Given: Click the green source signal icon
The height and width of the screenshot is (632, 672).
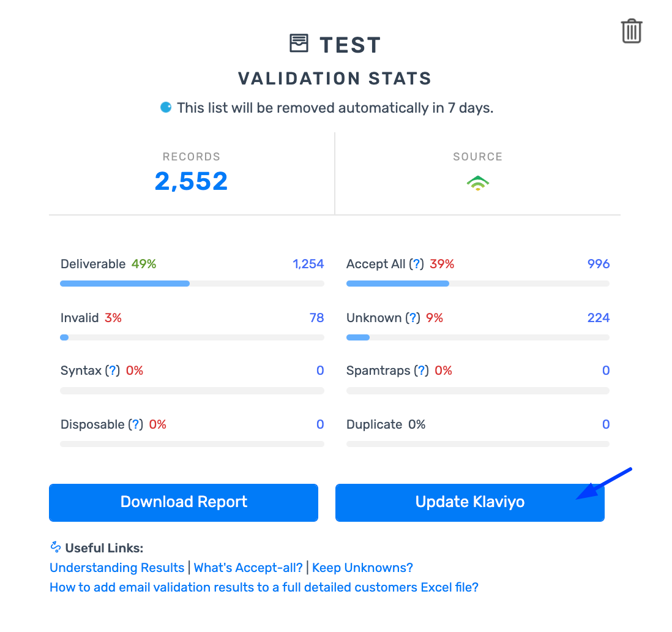Looking at the screenshot, I should point(478,183).
